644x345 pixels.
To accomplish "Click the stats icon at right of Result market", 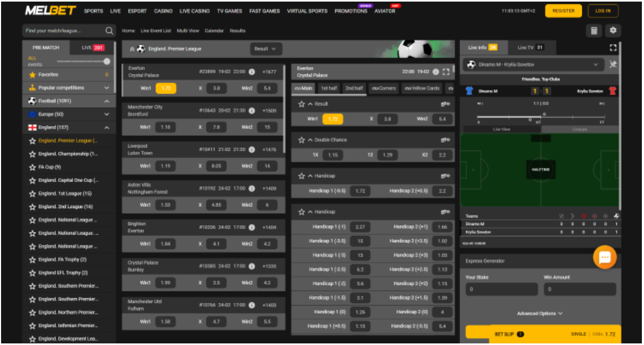I will coord(445,104).
